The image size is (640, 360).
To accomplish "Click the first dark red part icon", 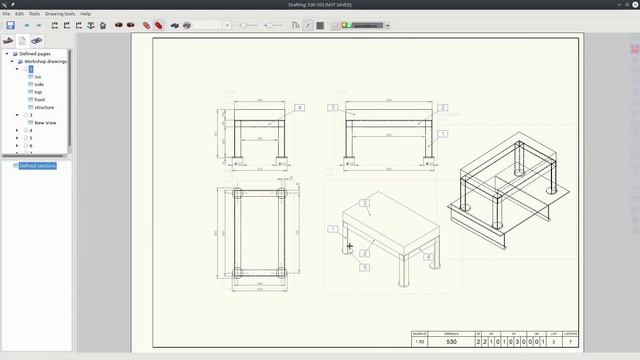I will click(x=119, y=25).
